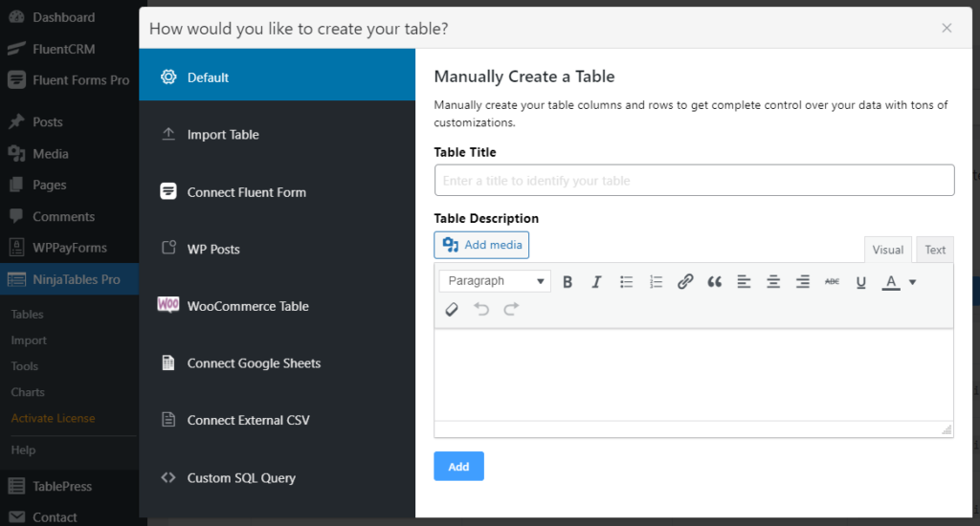Toggle strikethrough formatting
Viewport: 980px width, 526px height.
(832, 281)
